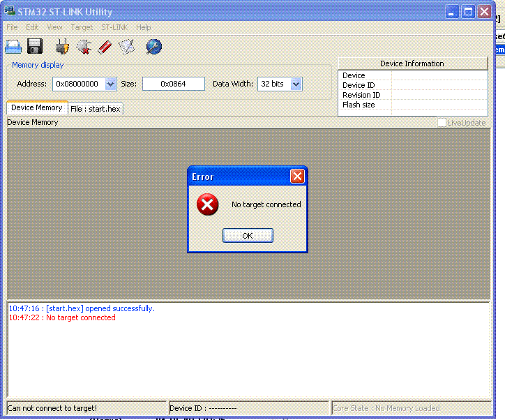
Task: Click red log line 'No target connected'
Action: point(62,317)
